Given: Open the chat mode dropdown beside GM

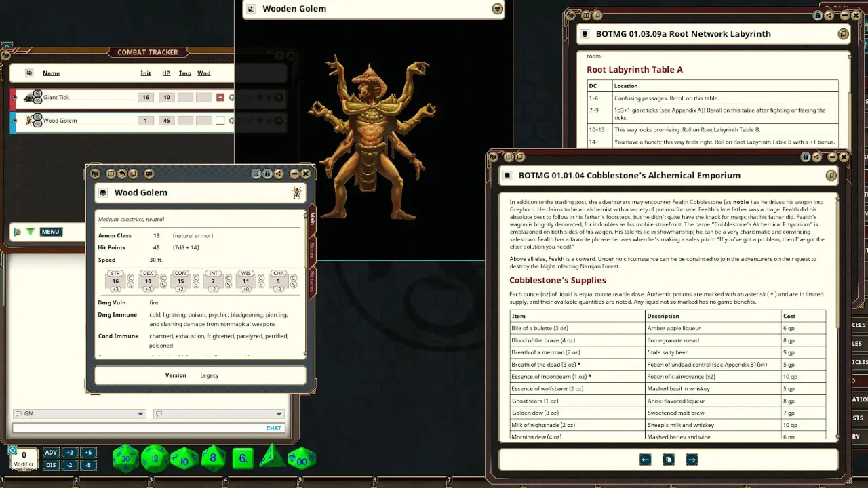Looking at the screenshot, I should (x=218, y=414).
